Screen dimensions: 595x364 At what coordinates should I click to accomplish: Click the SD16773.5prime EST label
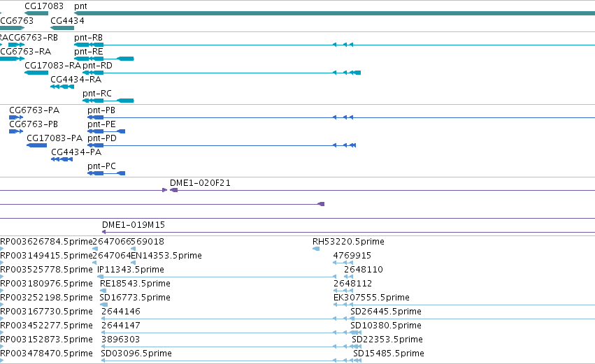135,298
